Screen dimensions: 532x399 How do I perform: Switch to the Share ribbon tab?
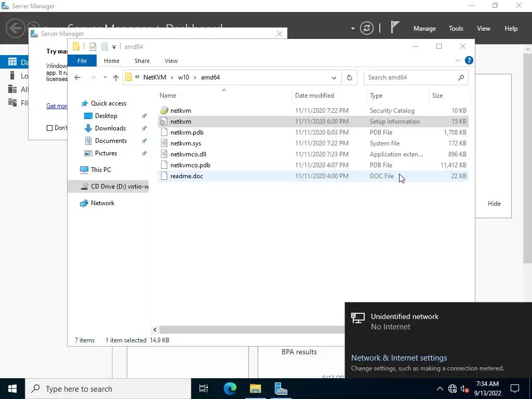point(142,61)
